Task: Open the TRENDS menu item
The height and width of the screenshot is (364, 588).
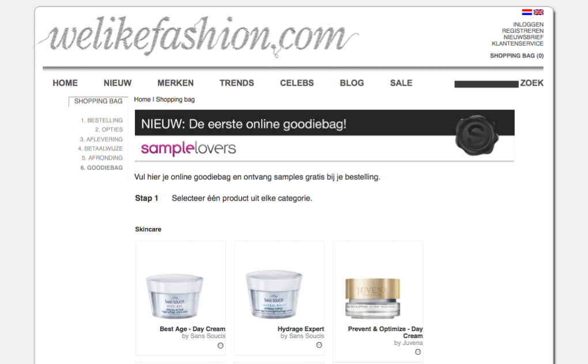Action: [236, 83]
